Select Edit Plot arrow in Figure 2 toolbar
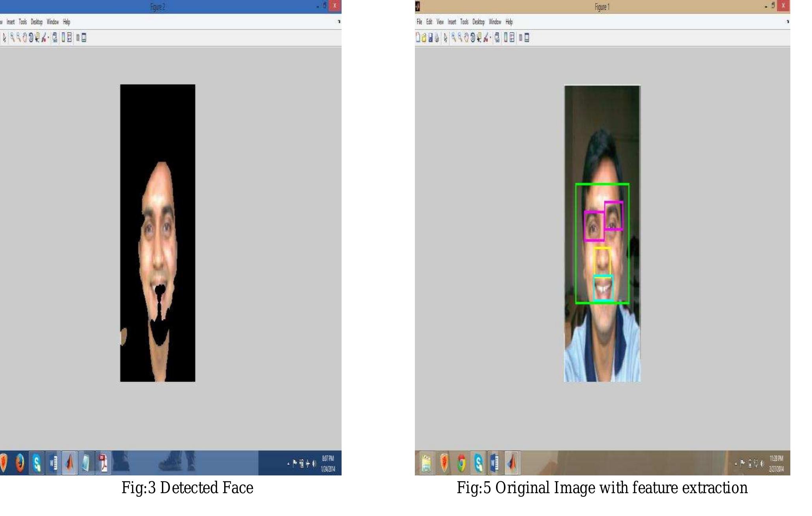Screen dimensions: 812x516 click(x=4, y=38)
